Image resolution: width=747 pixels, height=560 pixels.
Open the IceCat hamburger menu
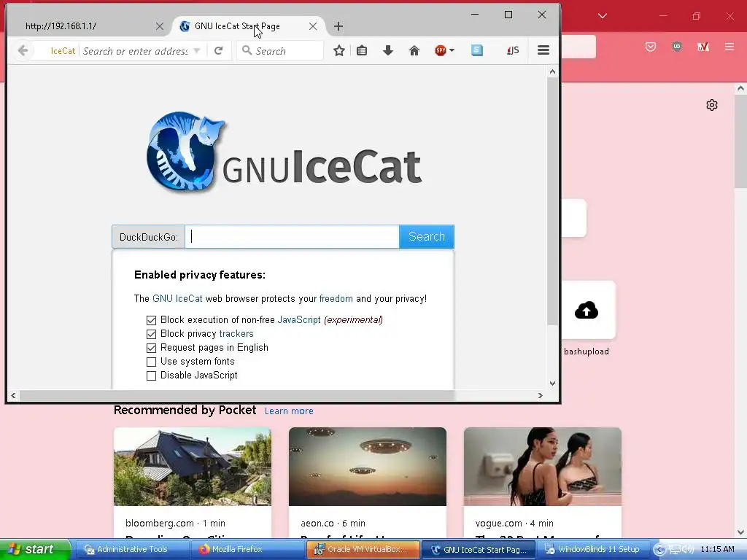point(543,50)
